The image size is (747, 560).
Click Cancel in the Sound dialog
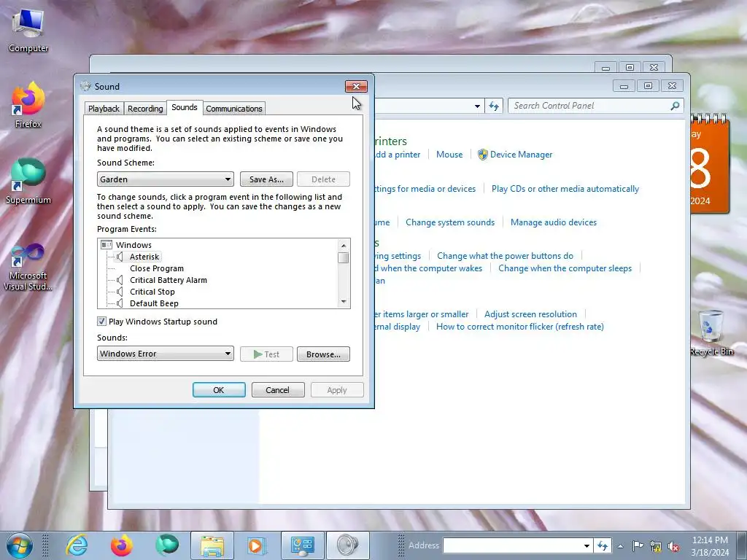(278, 390)
